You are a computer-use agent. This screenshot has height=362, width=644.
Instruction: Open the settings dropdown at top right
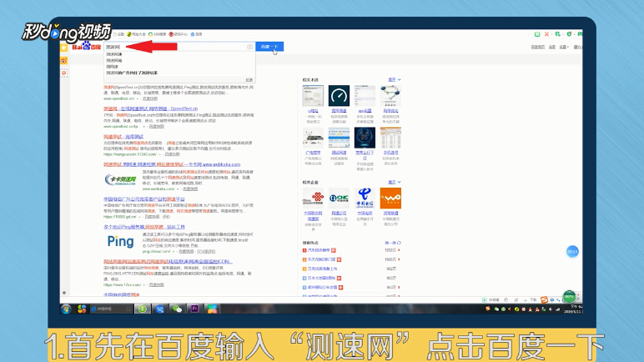click(564, 47)
